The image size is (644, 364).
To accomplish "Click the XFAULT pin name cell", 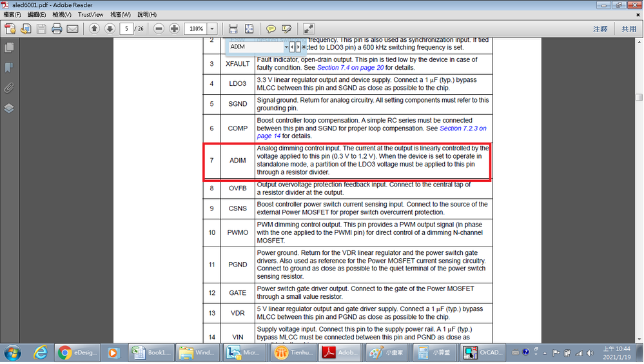I will click(x=237, y=64).
